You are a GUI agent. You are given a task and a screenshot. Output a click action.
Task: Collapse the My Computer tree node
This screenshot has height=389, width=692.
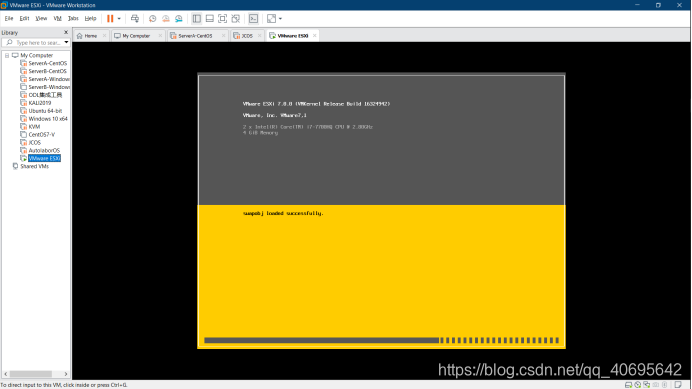pyautogui.click(x=7, y=56)
